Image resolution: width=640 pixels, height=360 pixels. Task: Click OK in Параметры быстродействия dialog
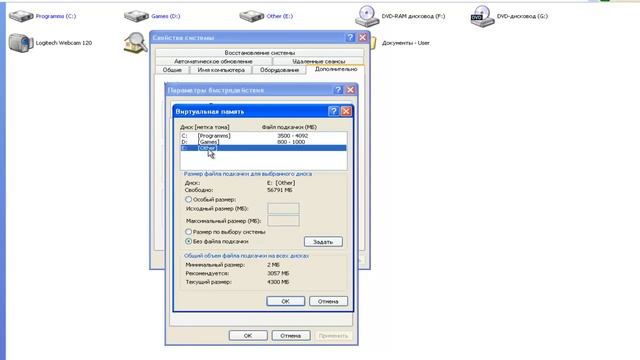(x=248, y=336)
